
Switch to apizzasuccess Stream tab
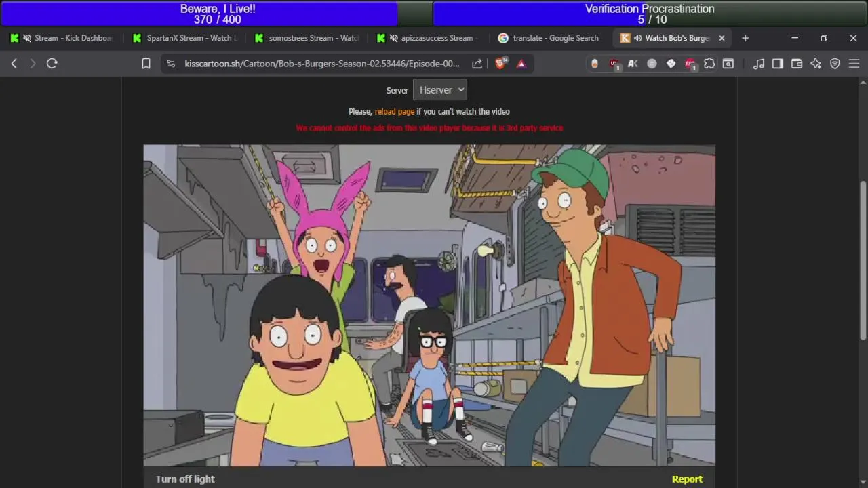pyautogui.click(x=429, y=38)
